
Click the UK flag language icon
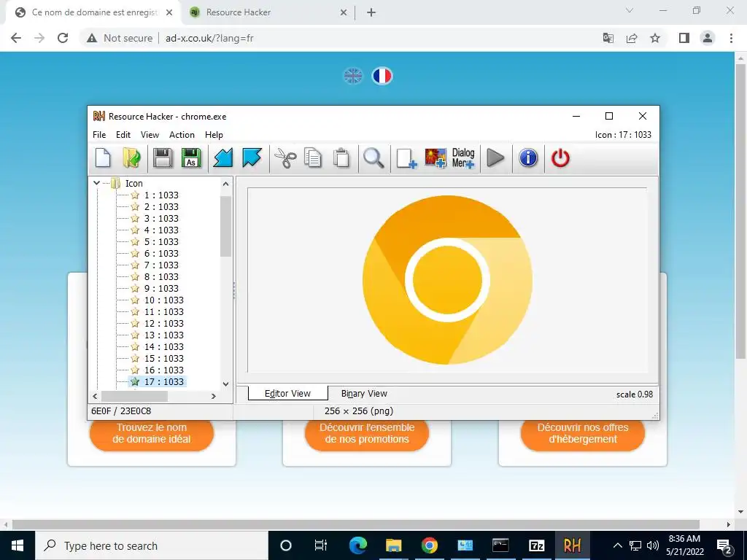click(x=353, y=76)
